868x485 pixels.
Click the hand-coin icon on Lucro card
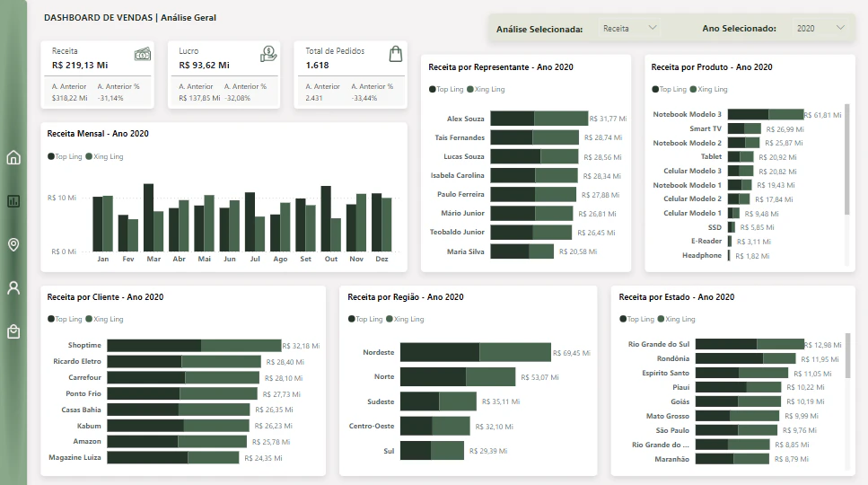coord(268,54)
